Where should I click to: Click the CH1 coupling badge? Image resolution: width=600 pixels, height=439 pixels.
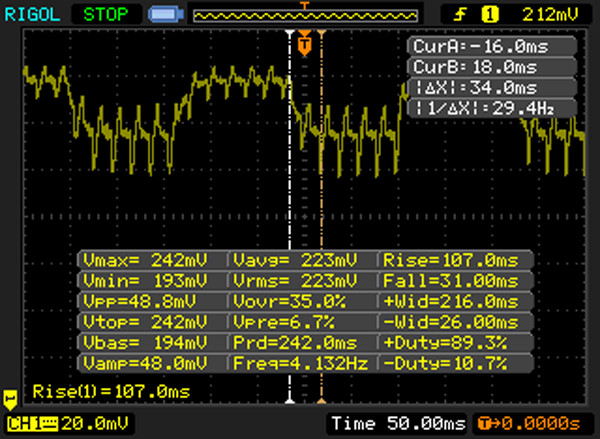32,424
